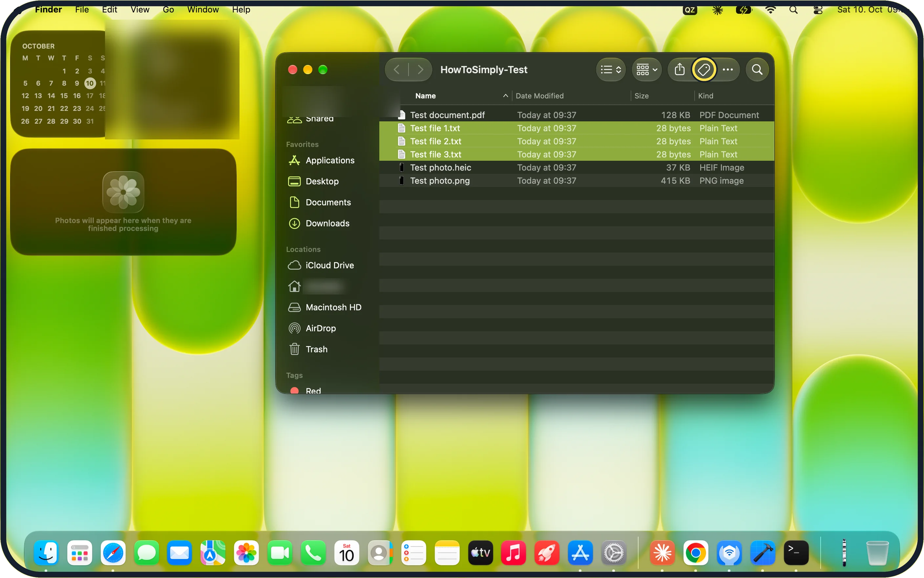924x578 pixels.
Task: Sort by the Size column header
Action: 641,96
